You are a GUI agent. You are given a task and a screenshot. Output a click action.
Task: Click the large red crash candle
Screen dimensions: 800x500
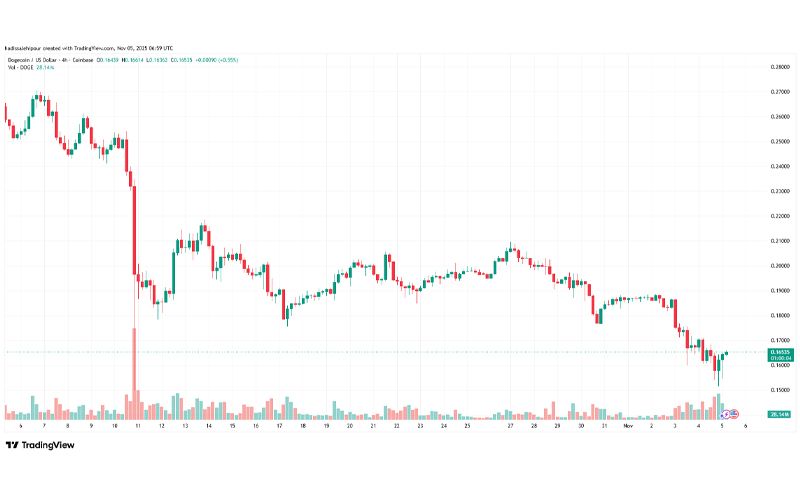point(134,231)
